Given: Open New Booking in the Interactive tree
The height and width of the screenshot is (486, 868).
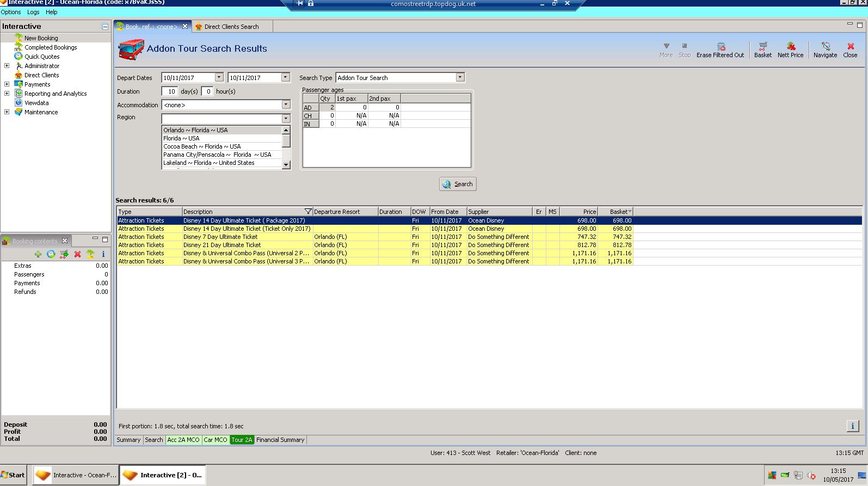Looking at the screenshot, I should pyautogui.click(x=41, y=38).
